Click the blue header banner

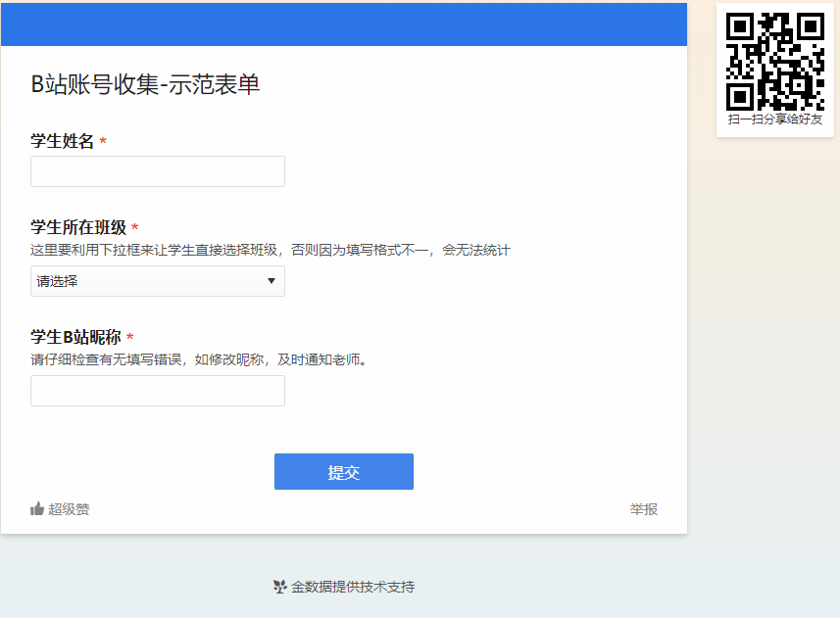pyautogui.click(x=343, y=24)
